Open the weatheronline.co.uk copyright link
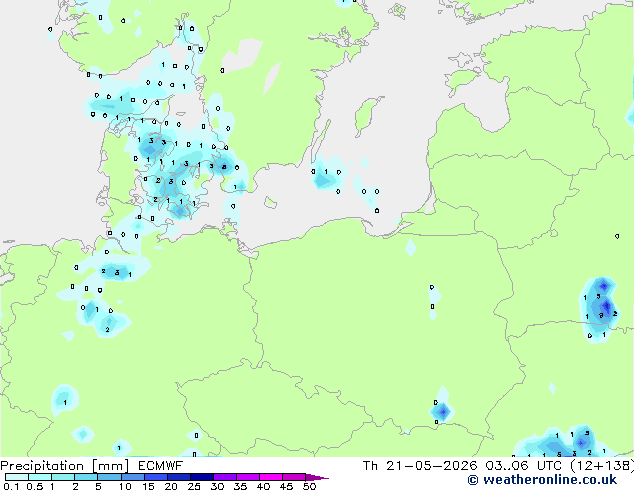The height and width of the screenshot is (490, 634). tap(542, 480)
